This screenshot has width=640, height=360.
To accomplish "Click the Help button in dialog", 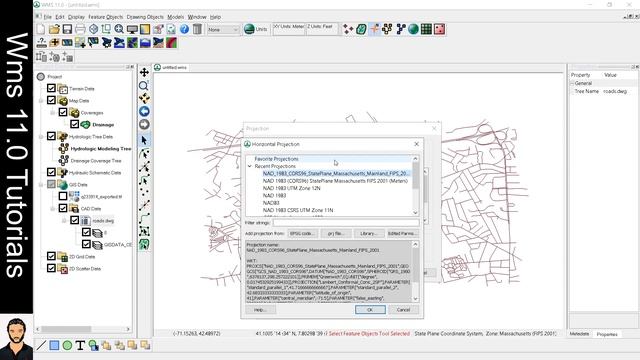I will click(260, 310).
